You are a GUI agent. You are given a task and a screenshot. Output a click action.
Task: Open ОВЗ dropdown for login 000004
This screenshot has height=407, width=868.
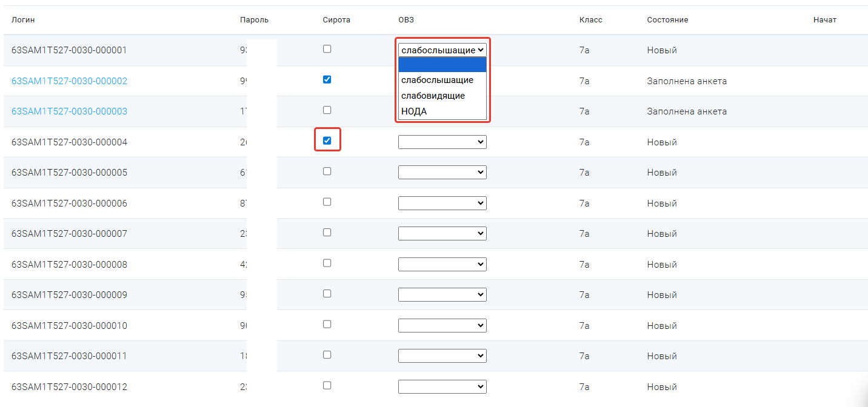coord(442,142)
